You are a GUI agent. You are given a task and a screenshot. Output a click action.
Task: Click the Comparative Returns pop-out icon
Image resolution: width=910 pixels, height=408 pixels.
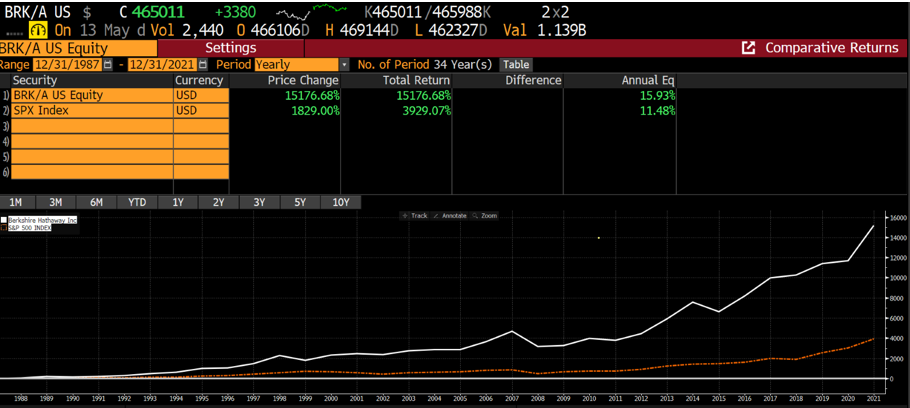point(749,48)
